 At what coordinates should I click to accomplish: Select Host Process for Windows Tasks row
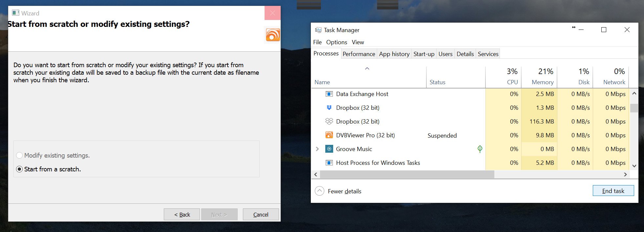(x=470, y=163)
